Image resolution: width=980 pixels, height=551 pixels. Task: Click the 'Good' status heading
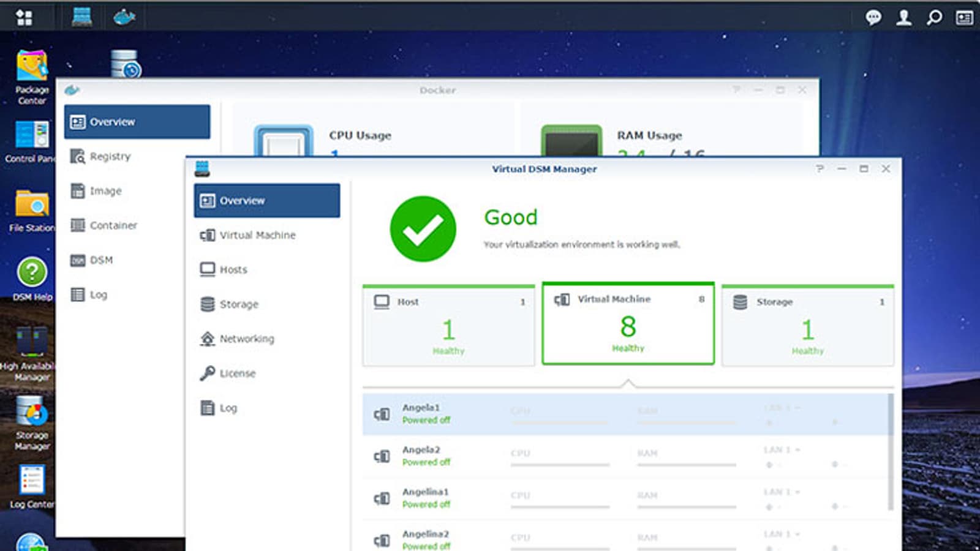point(511,217)
